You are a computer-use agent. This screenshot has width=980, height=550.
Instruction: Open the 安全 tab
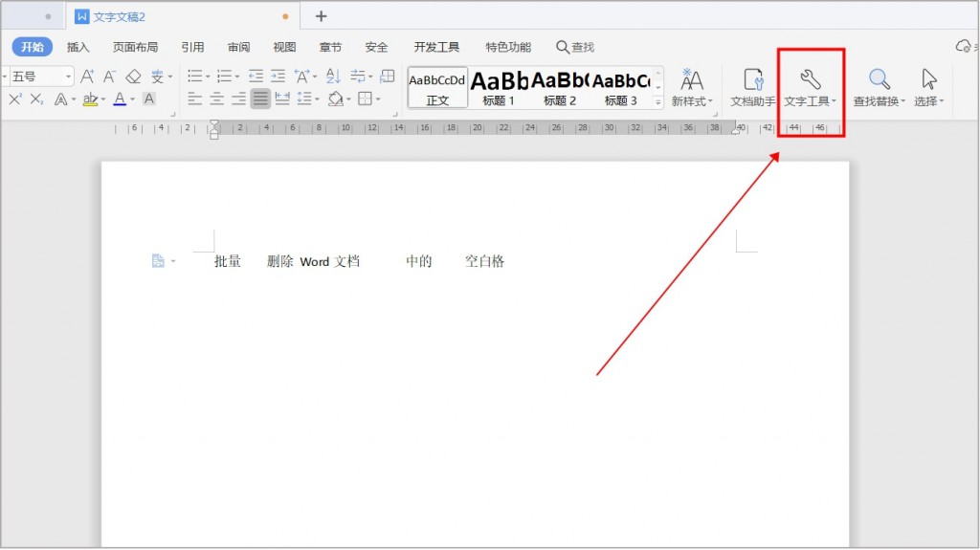coord(376,47)
